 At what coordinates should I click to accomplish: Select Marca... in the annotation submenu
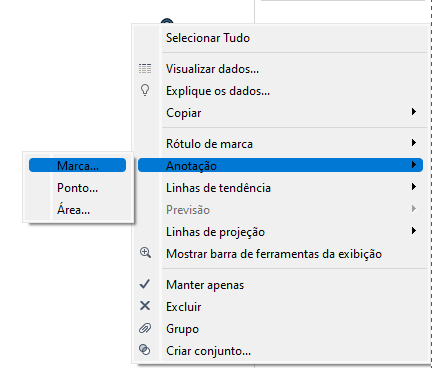(77, 165)
